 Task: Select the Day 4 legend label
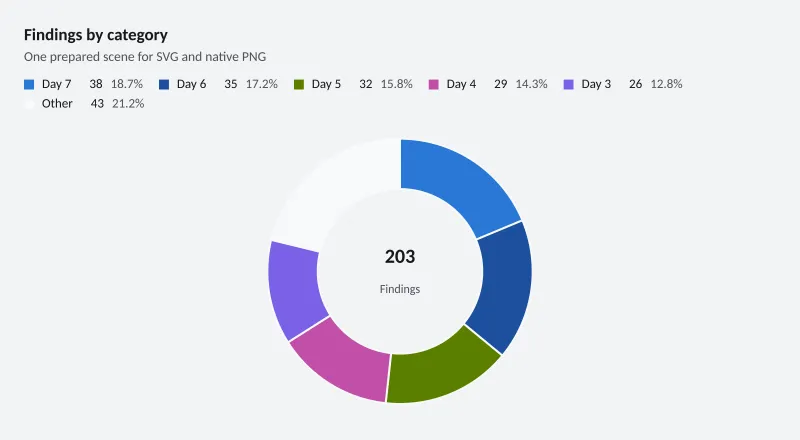tap(461, 84)
